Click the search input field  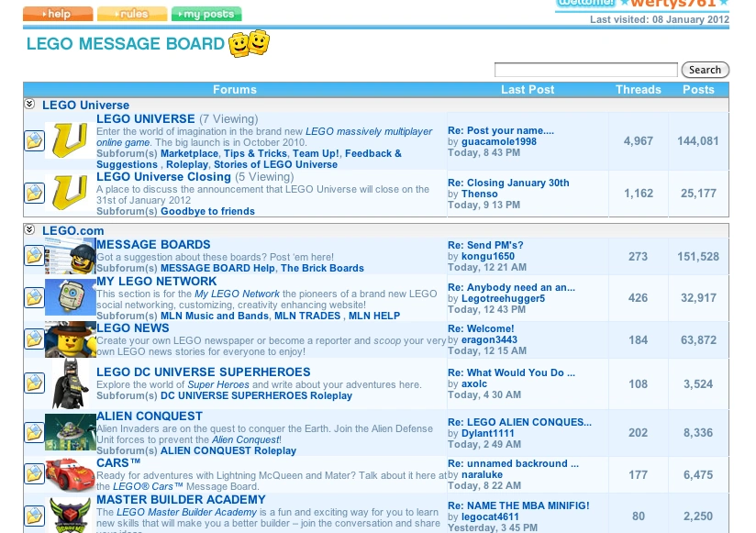click(585, 70)
